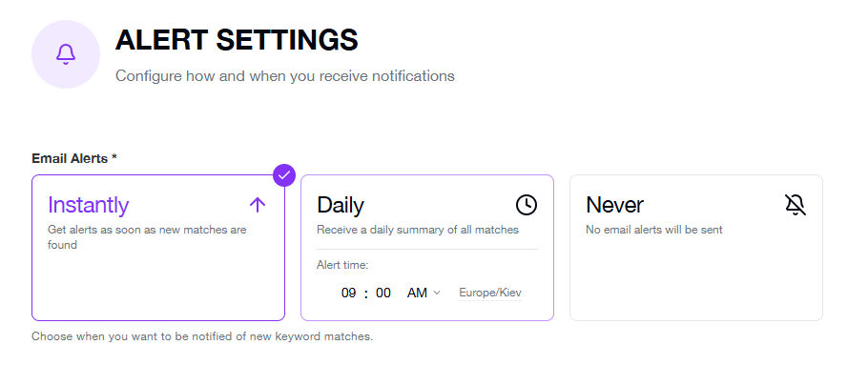Click the crossed-out bell icon on Never card
This screenshot has height=385, width=868.
tap(796, 204)
